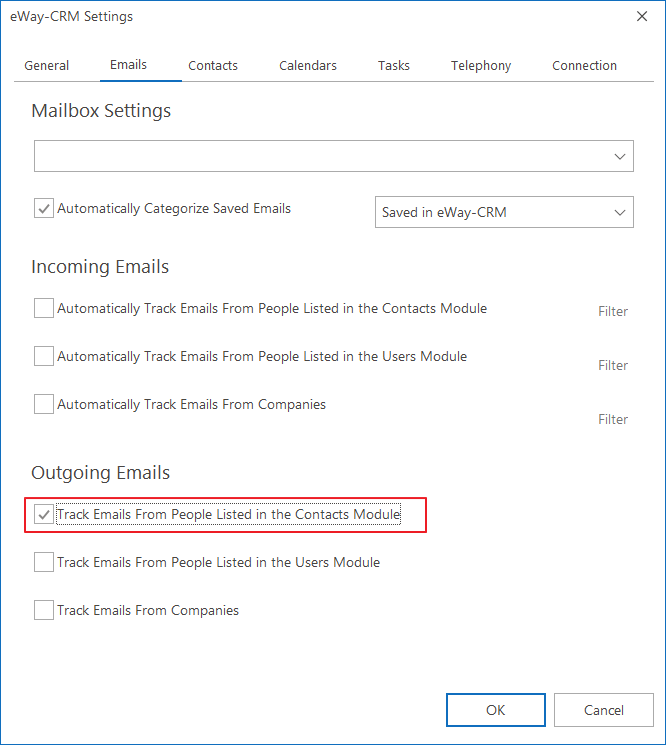Go to the Tasks tab
This screenshot has height=745, width=666.
point(394,65)
